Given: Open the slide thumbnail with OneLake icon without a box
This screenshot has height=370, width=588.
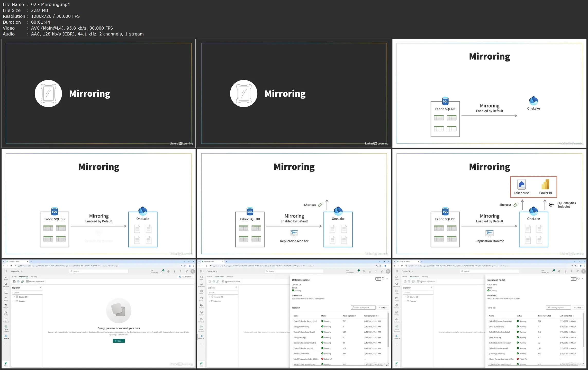Looking at the screenshot, I should [x=489, y=93].
